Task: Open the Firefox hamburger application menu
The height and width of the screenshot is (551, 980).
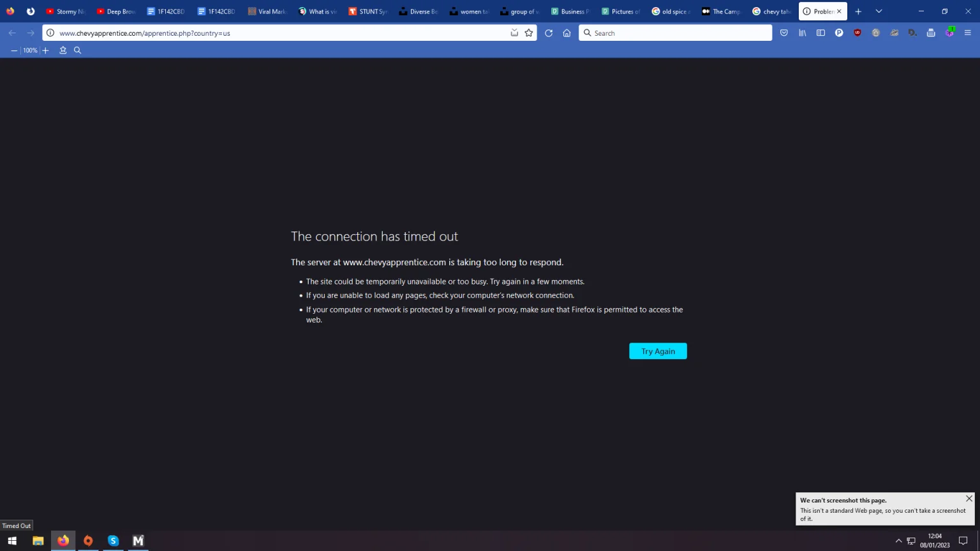Action: (x=967, y=33)
